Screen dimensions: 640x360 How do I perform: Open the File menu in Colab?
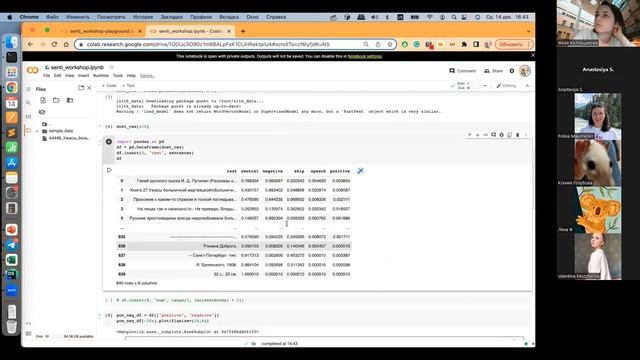[x=47, y=76]
